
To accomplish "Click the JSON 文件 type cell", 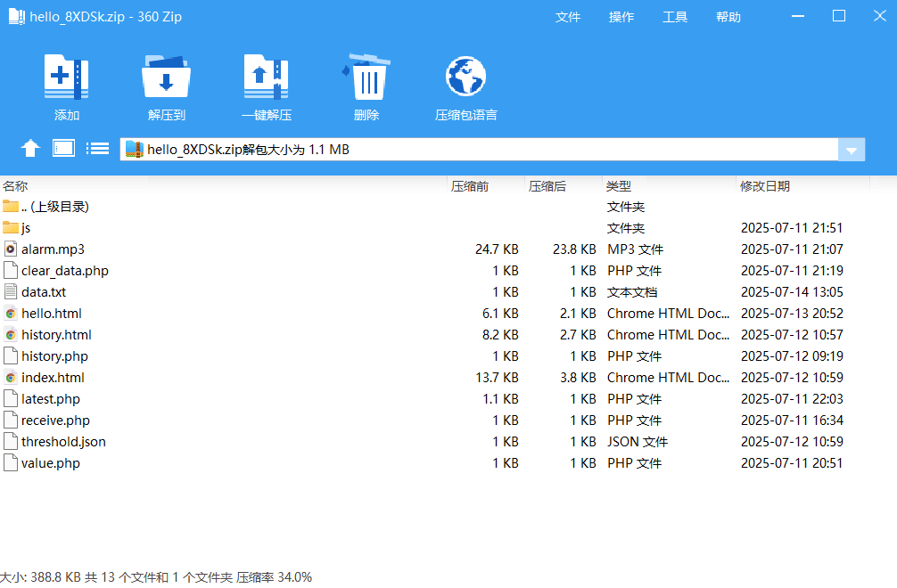I will coord(638,442).
